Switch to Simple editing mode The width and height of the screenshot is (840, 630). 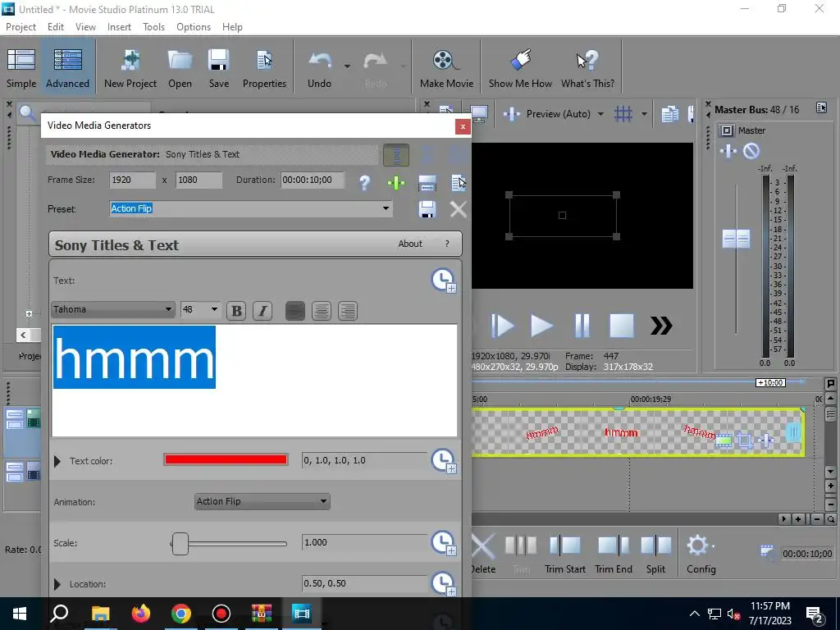click(21, 69)
